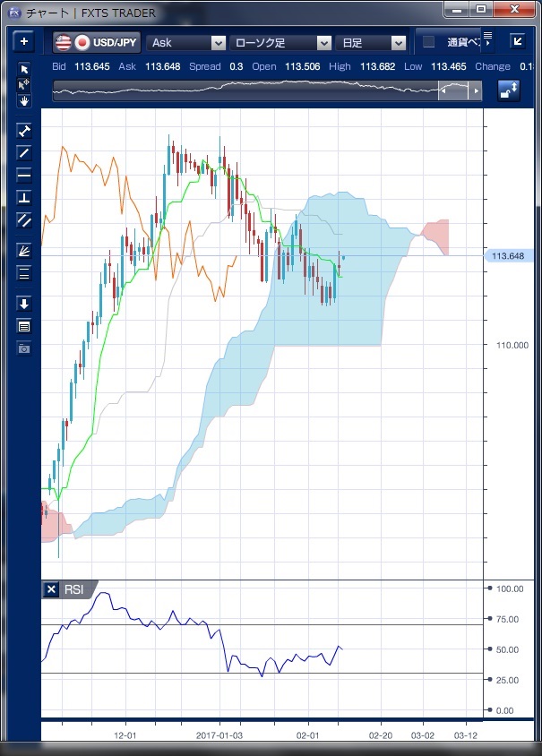Click the down arrow icon in the left toolbar

(24, 304)
